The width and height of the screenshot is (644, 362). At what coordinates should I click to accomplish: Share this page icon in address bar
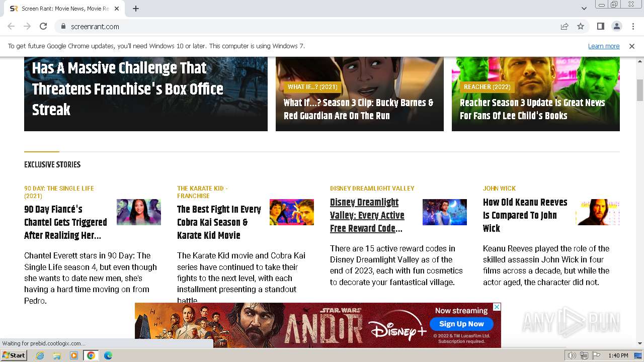click(x=565, y=26)
